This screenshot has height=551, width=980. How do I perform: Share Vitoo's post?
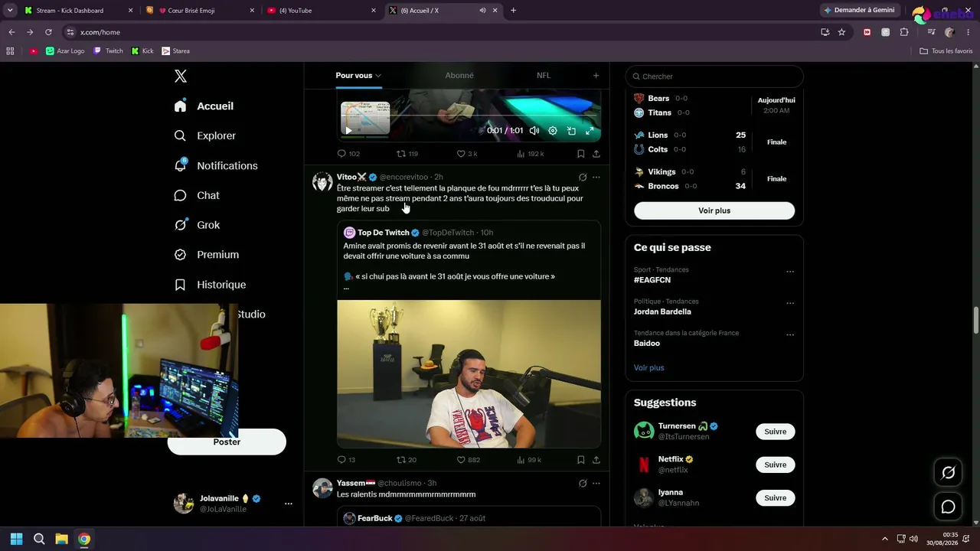596,460
